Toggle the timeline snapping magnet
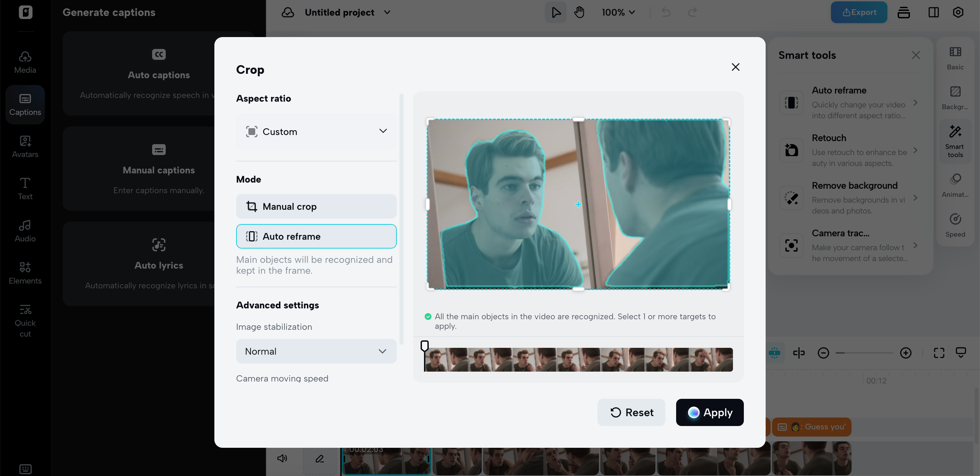Viewport: 980px width, 476px height. [774, 353]
